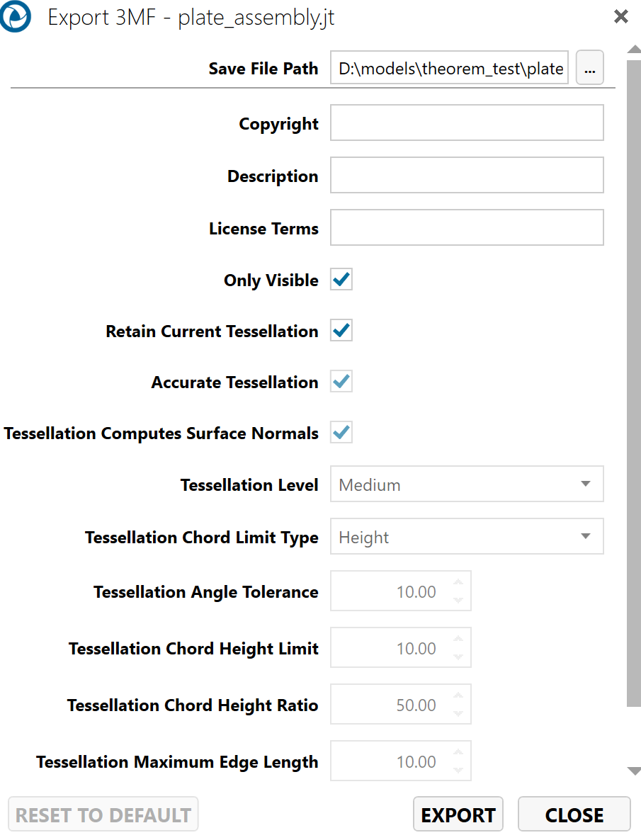
Task: Close the Export 3MF dialog with X
Action: pyautogui.click(x=620, y=16)
